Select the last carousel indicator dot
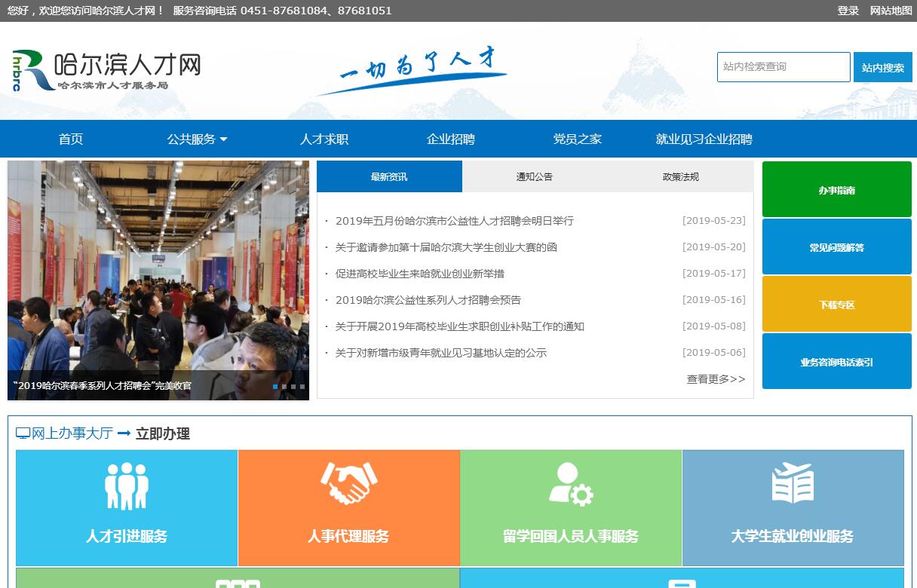This screenshot has width=917, height=588. click(302, 387)
